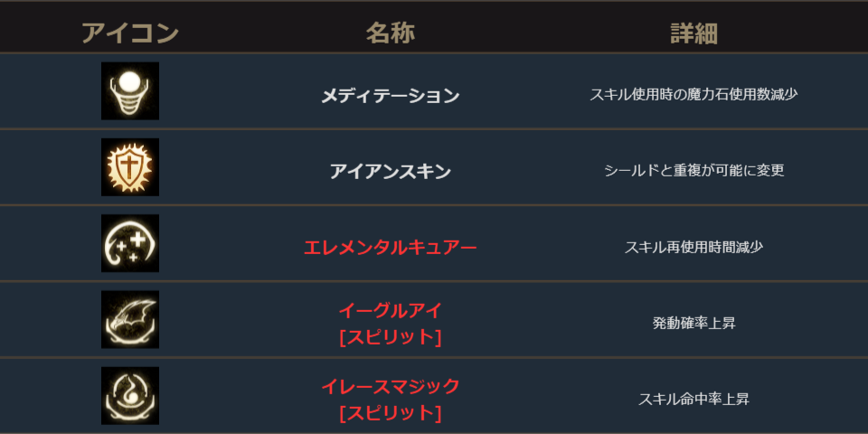Click the メディテーション skill name
The image size is (868, 434).
point(391,95)
